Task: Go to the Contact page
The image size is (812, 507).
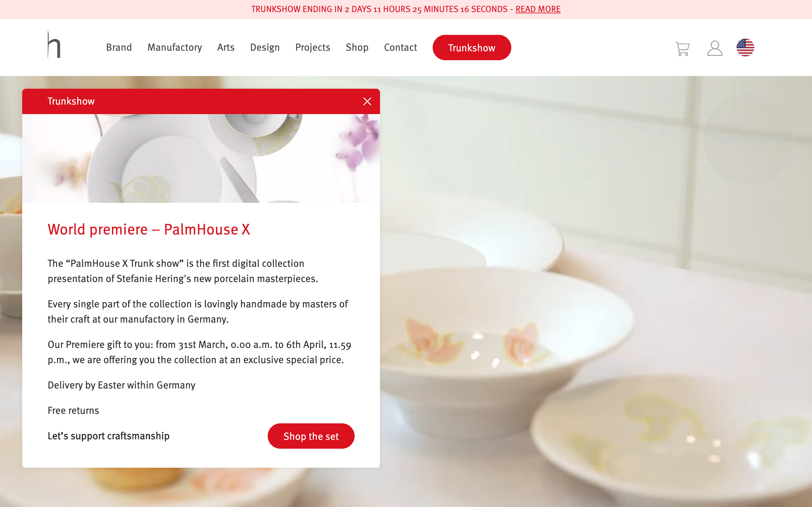Action: click(400, 47)
